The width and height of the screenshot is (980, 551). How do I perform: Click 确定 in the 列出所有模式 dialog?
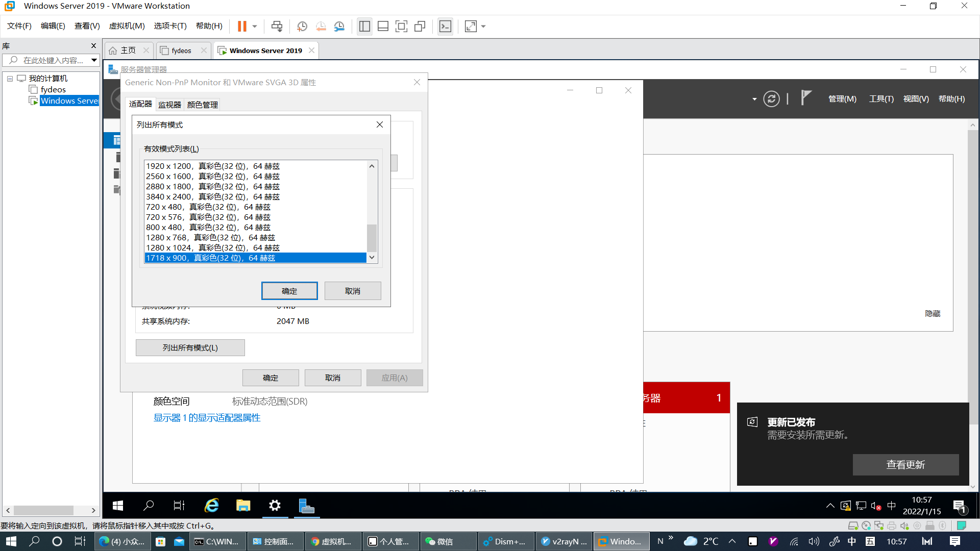tap(289, 291)
